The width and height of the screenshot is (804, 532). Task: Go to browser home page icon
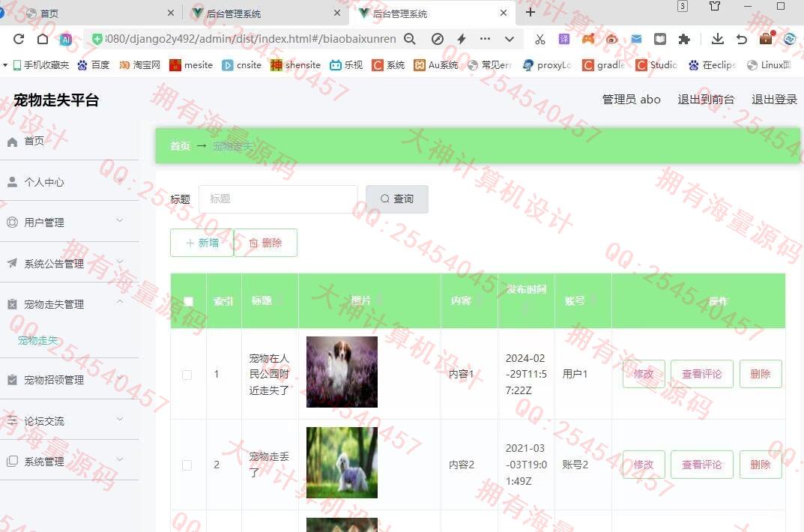43,39
